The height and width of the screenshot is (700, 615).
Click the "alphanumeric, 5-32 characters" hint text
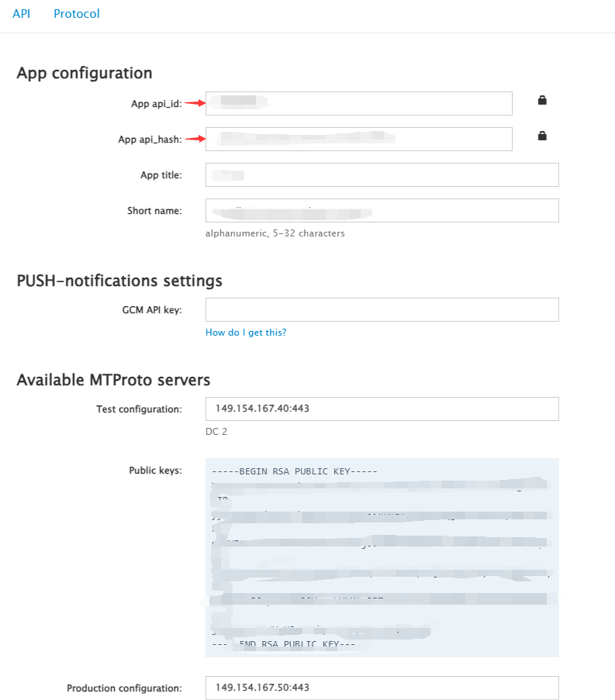pyautogui.click(x=275, y=233)
